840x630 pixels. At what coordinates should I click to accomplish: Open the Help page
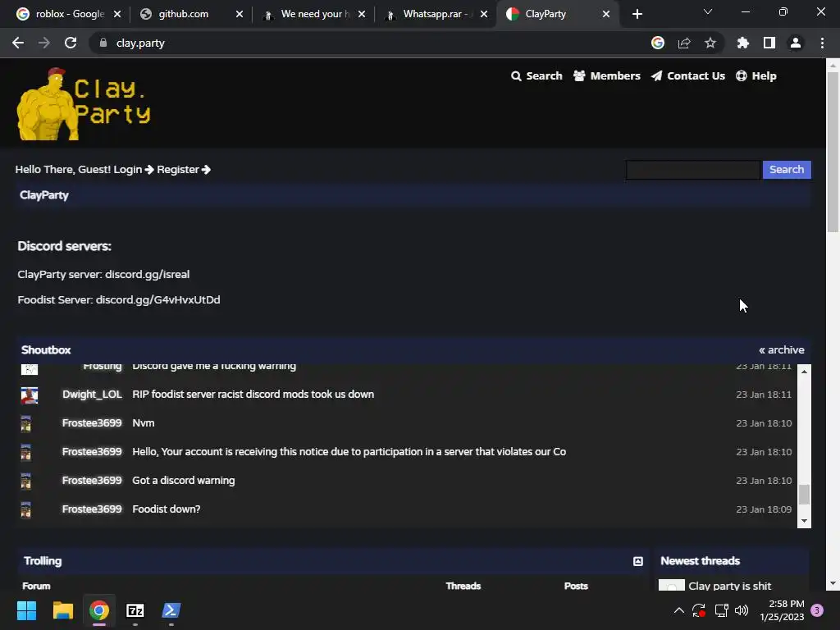point(756,76)
